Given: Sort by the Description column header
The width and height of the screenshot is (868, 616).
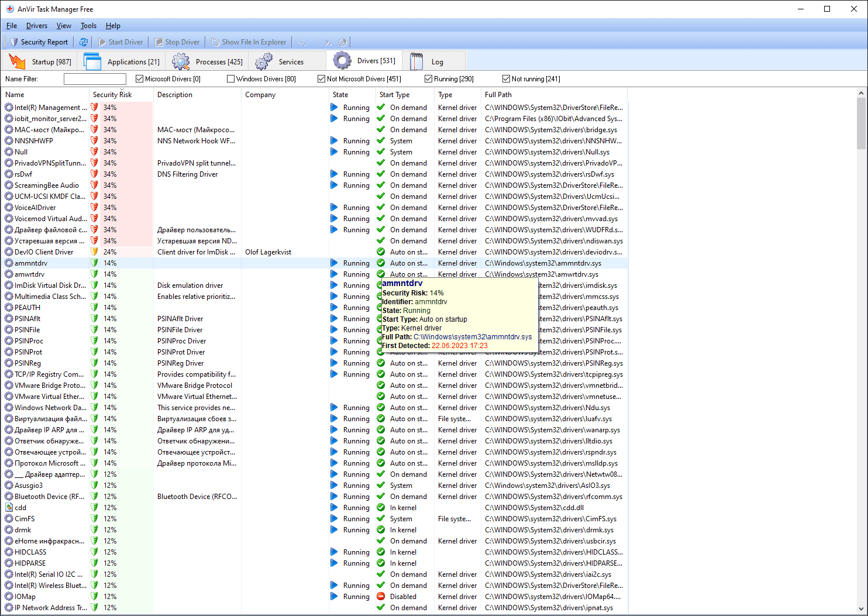Looking at the screenshot, I should (x=197, y=95).
